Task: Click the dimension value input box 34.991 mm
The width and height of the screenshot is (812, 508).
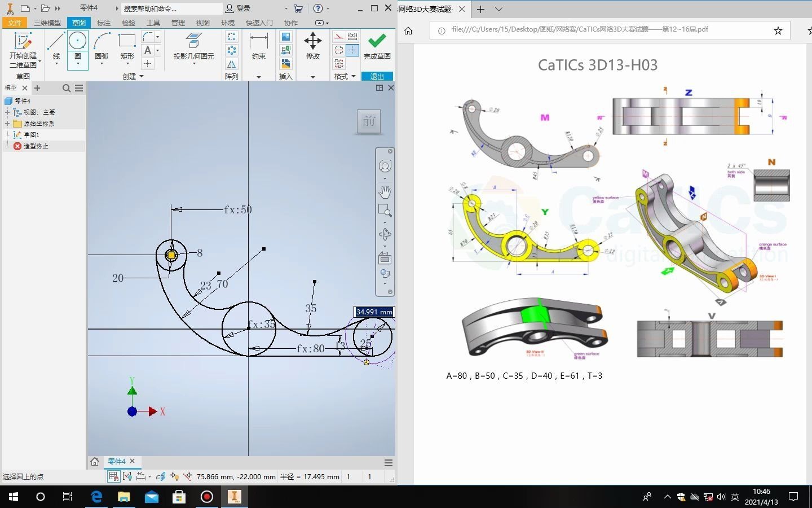Action: click(x=374, y=312)
